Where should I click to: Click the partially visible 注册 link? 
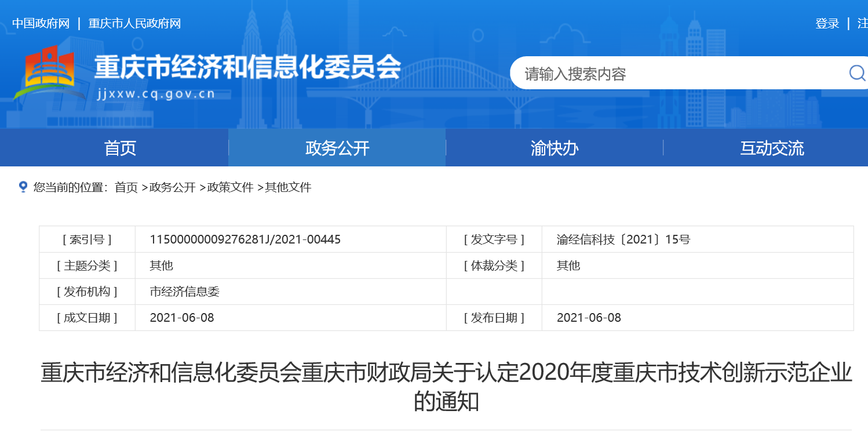[862, 24]
